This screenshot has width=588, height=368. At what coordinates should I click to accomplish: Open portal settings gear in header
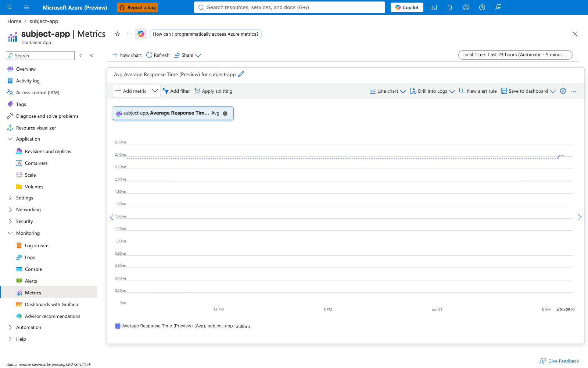[466, 7]
